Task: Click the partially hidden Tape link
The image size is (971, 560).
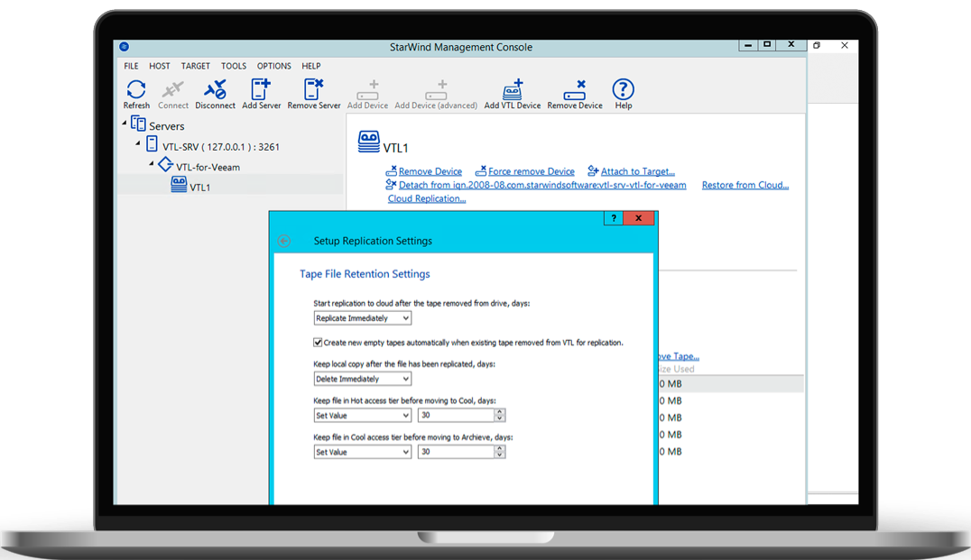Action: click(x=679, y=356)
